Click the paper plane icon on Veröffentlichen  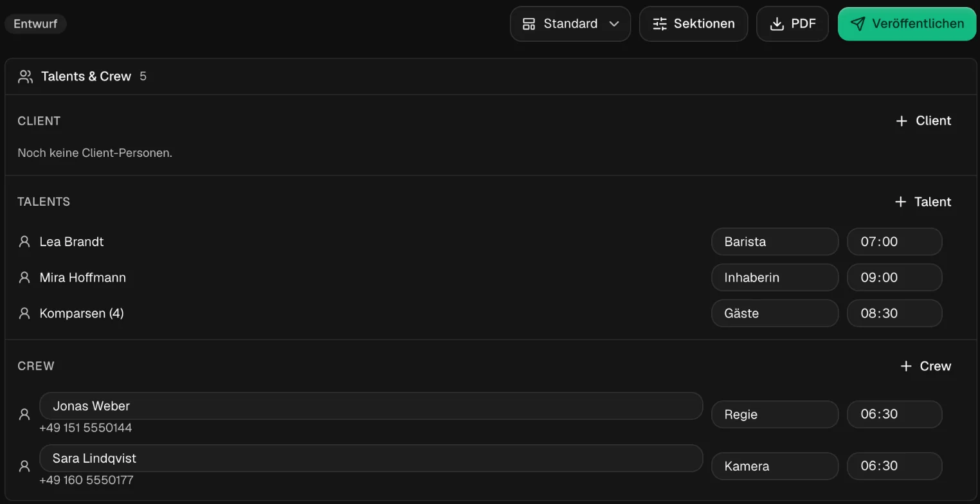pyautogui.click(x=858, y=24)
